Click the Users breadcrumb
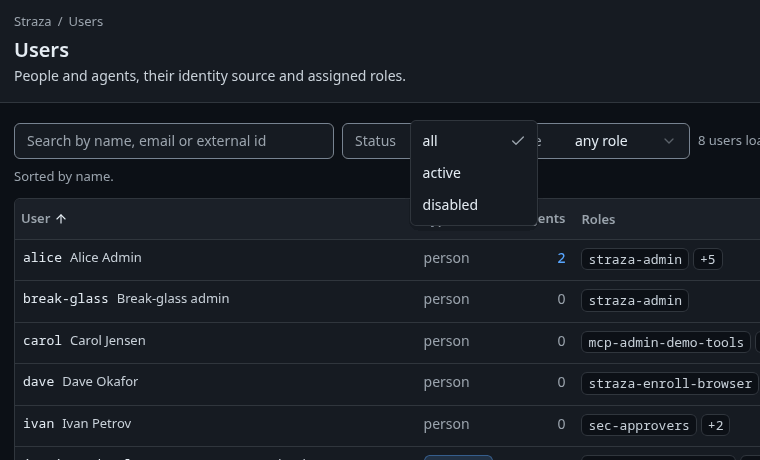The image size is (760, 460). [x=86, y=22]
